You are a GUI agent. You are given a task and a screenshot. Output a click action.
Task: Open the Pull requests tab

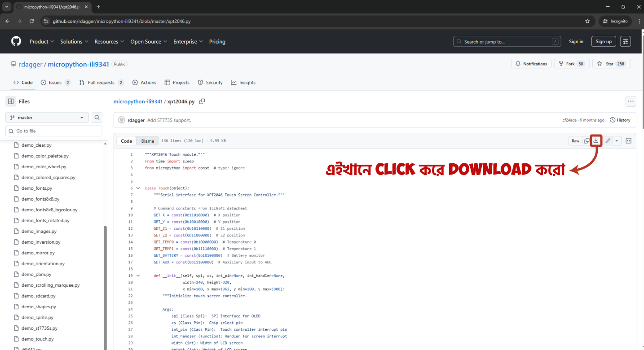point(101,83)
